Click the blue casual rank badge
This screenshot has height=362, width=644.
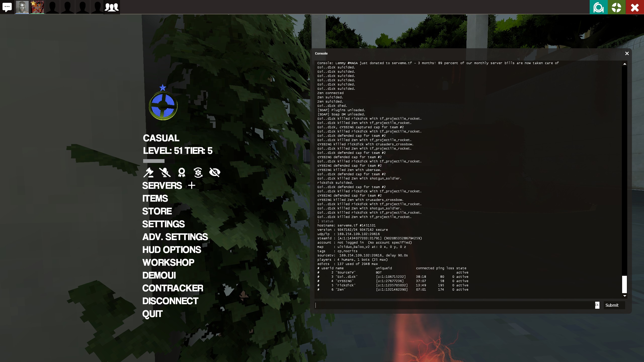click(163, 106)
